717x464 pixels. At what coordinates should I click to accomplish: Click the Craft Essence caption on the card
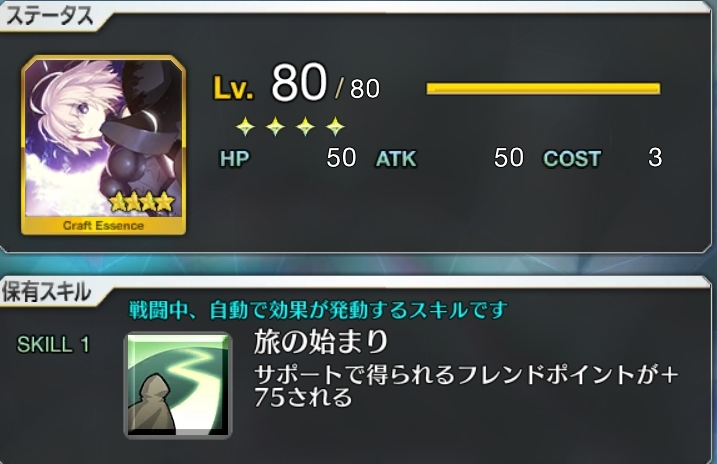(x=103, y=225)
